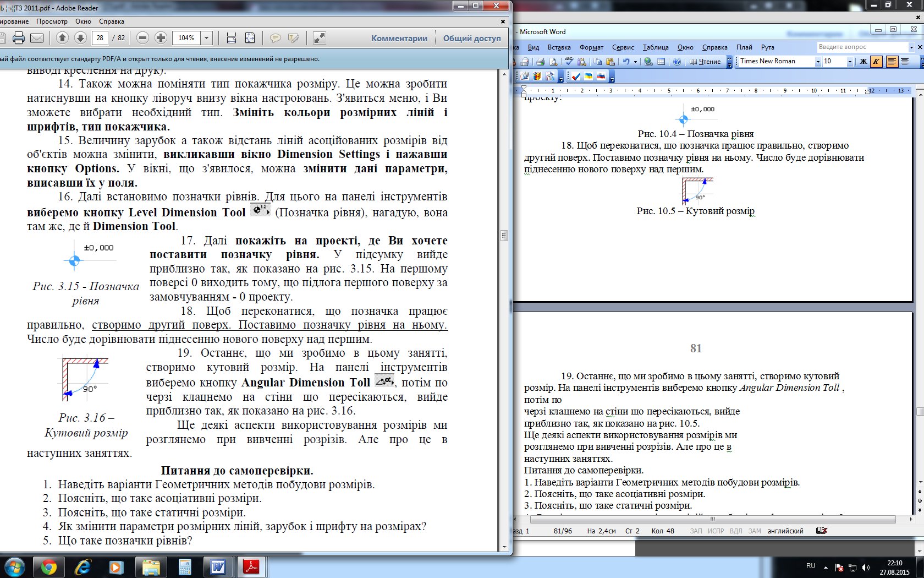The height and width of the screenshot is (578, 924).
Task: Go to previous page in Adobe Reader
Action: [x=62, y=37]
